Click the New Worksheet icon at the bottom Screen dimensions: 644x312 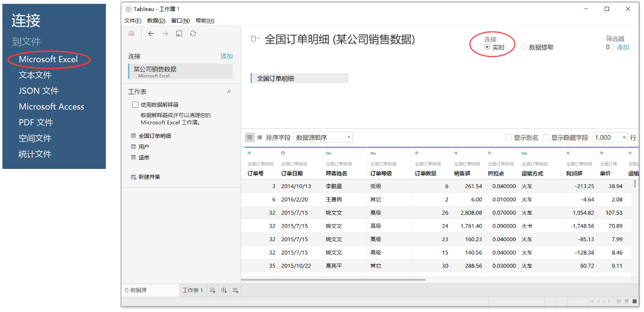[x=212, y=290]
